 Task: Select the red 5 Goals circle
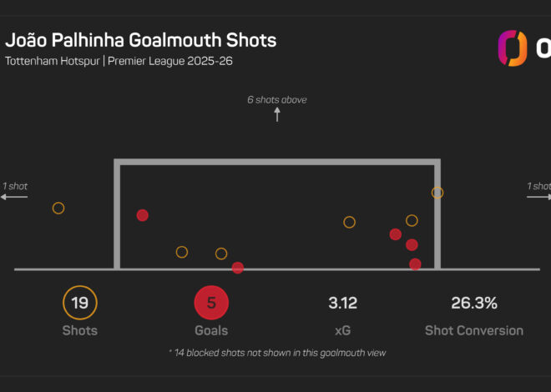pos(211,303)
